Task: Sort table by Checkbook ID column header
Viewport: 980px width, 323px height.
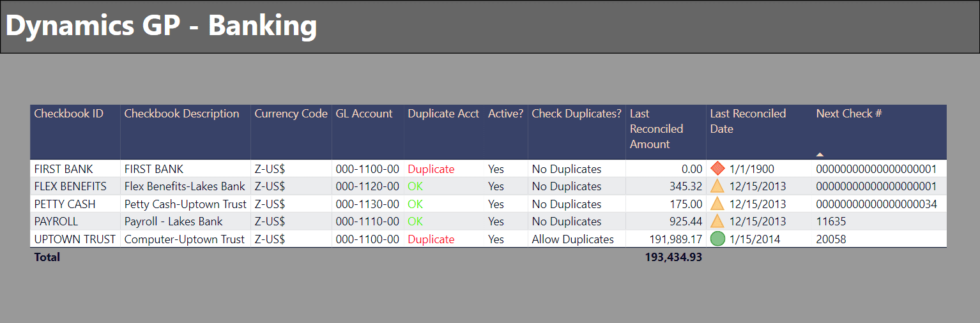Action: [x=68, y=114]
